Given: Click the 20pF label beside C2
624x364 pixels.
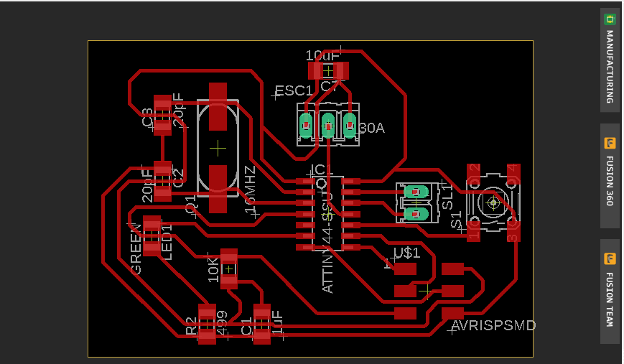Looking at the screenshot, I should [x=147, y=185].
